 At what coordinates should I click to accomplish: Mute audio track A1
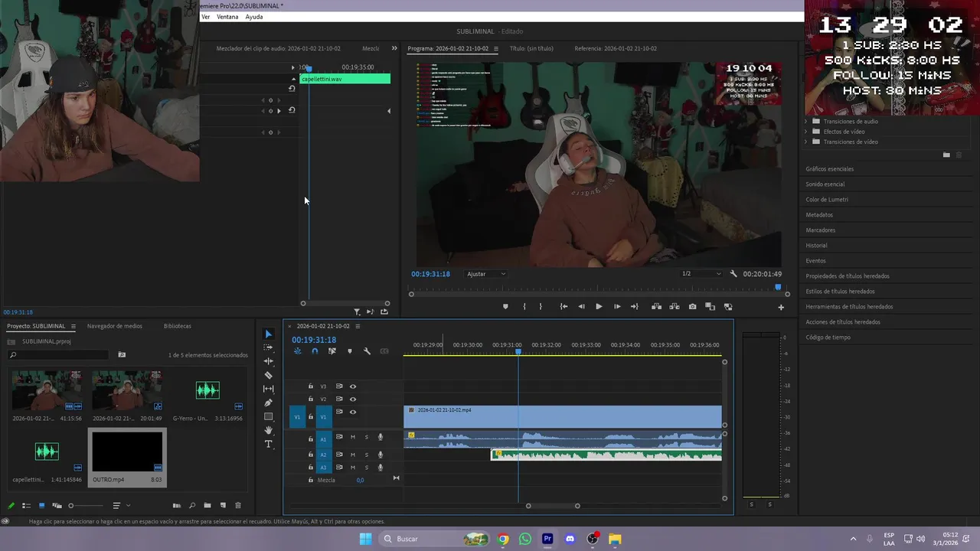point(353,437)
